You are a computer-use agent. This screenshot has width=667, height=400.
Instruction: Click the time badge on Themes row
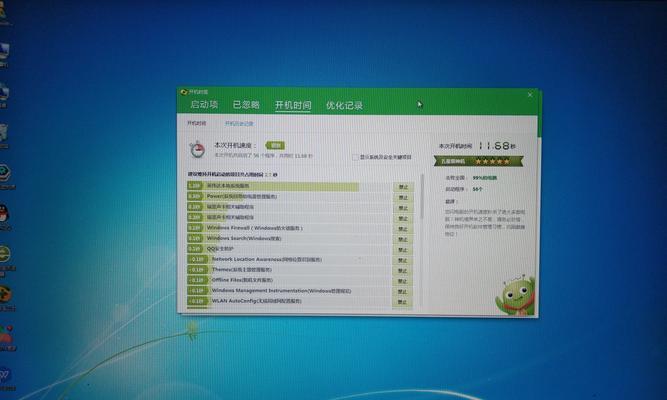[x=197, y=270]
